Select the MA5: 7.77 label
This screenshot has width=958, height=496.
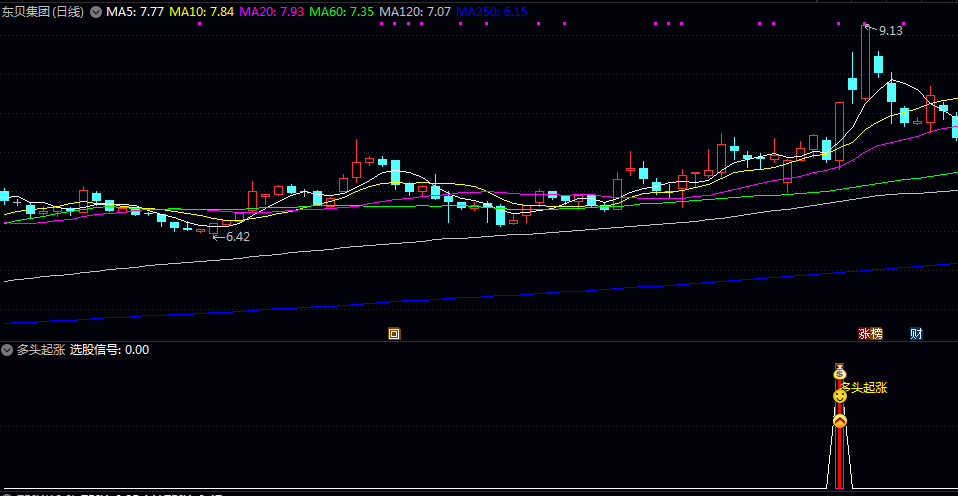click(134, 12)
